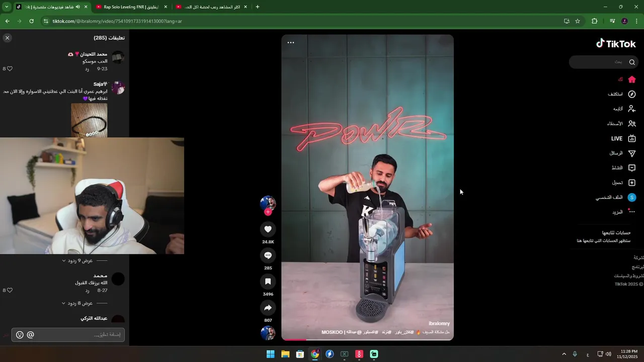Open the Following (أتابعه) sidebar item
Screen dimensions: 644x362
click(624, 109)
